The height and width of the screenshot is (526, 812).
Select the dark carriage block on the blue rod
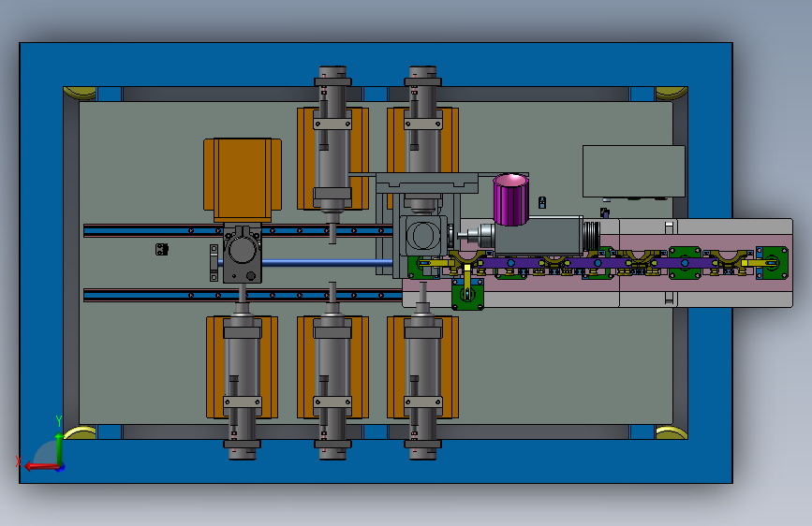coord(243,255)
